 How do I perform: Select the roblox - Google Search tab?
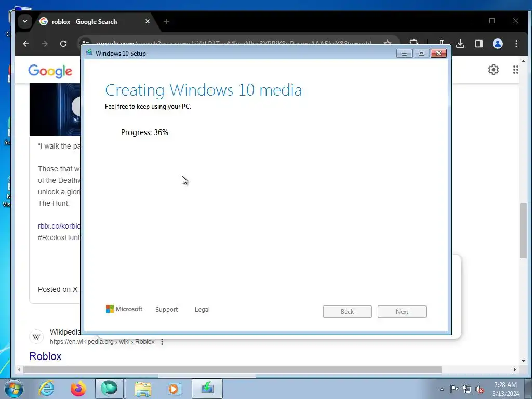(95, 21)
